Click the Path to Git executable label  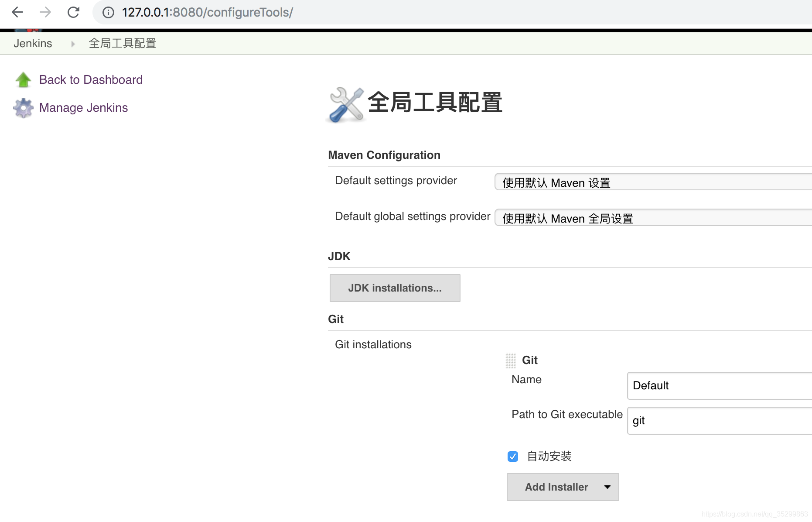pyautogui.click(x=567, y=414)
